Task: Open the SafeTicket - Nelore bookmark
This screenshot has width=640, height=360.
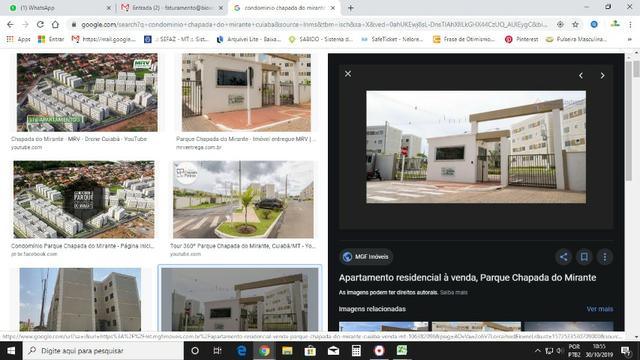Action: click(392, 39)
